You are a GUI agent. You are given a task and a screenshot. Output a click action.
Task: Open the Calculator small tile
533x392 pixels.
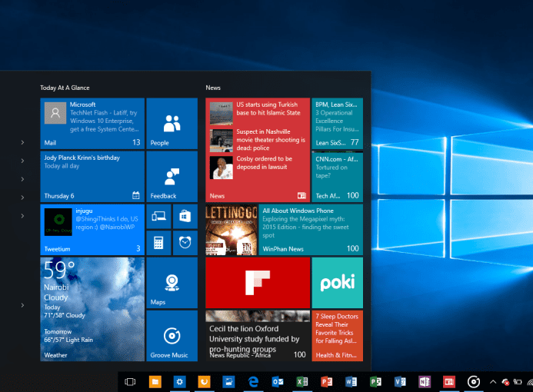[158, 243]
